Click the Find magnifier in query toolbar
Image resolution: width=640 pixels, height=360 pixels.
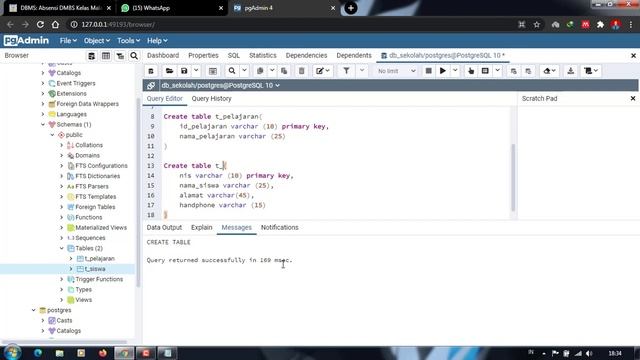pyautogui.click(x=232, y=71)
